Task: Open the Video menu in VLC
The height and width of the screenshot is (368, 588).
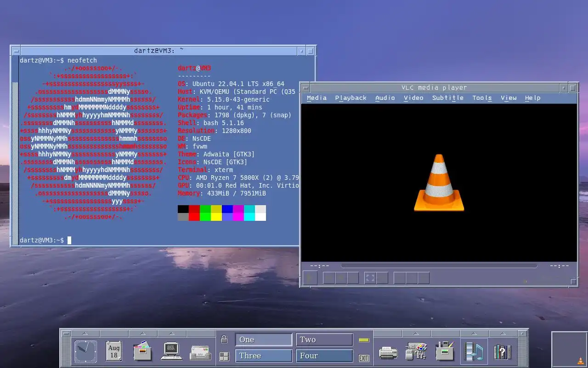Action: point(413,98)
